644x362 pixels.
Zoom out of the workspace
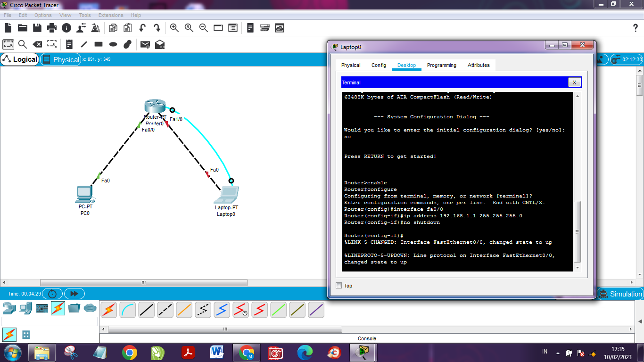[204, 28]
